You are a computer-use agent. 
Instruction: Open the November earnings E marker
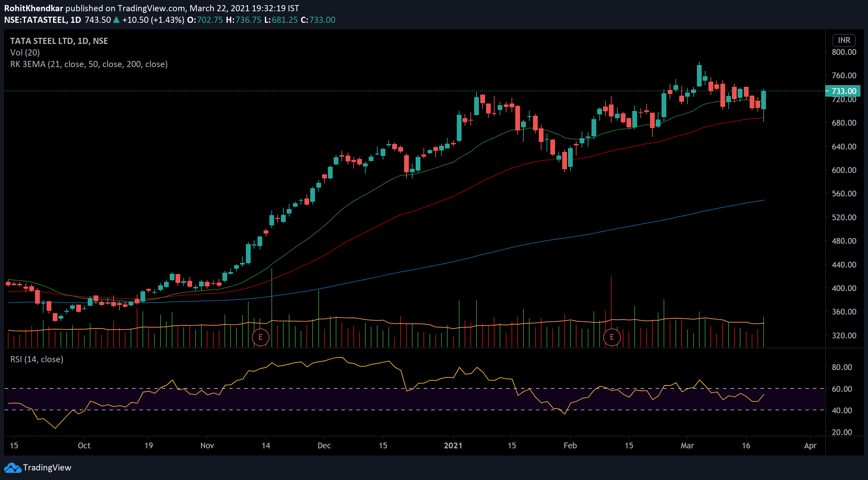pos(261,337)
